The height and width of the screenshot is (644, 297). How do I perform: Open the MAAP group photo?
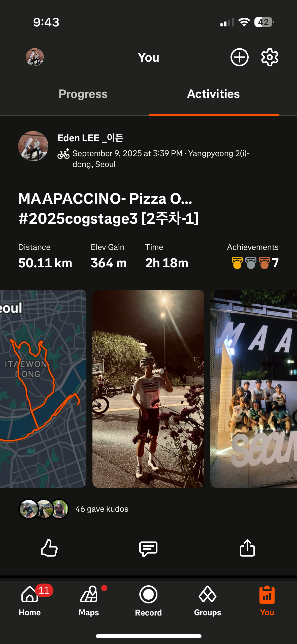pyautogui.click(x=254, y=389)
